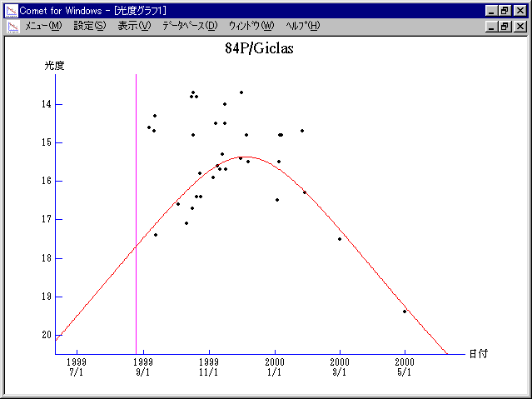This screenshot has width=532, height=399.
Task: Click the 日付 x-axis label
Action: 479,354
